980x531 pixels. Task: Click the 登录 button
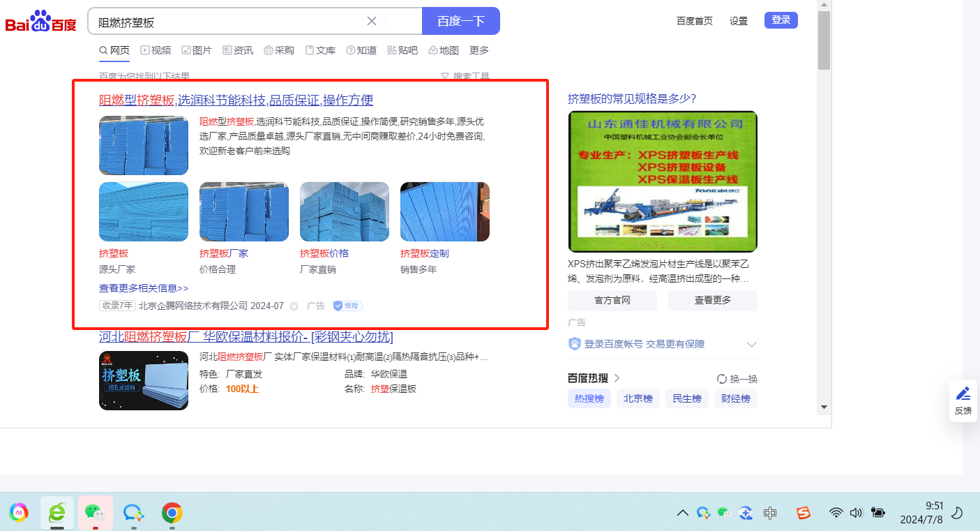[x=781, y=20]
